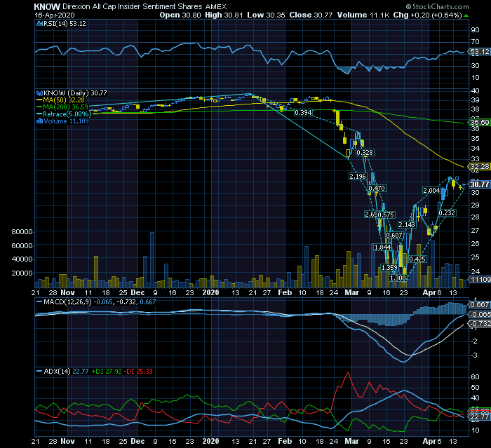The height and width of the screenshot is (448, 491).
Task: Click the KNOW ticker symbol in the title
Action: coord(47,6)
